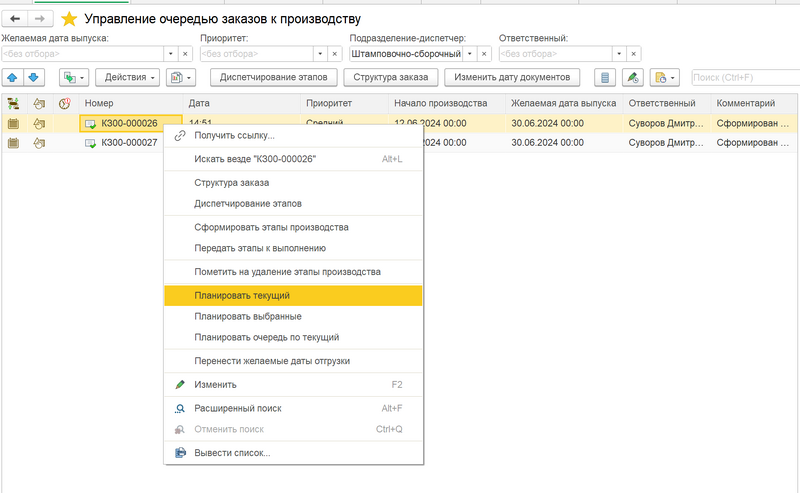Click the Приоритет column header
Viewport: 800px width, 493px height.
coord(344,104)
